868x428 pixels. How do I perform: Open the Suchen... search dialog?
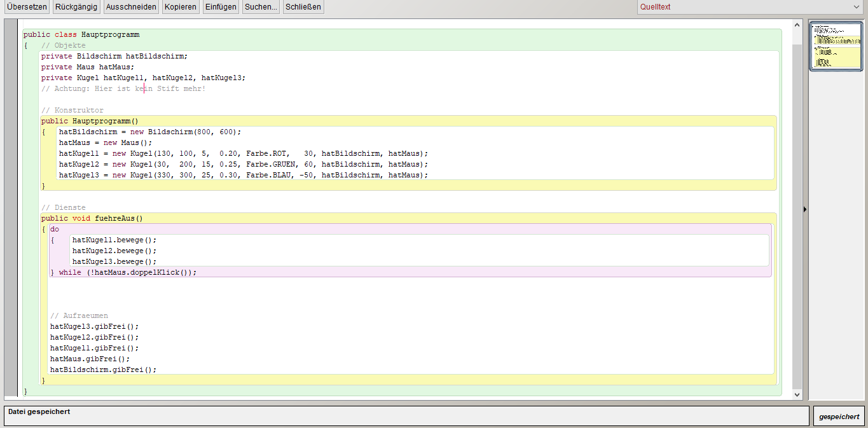coord(261,7)
